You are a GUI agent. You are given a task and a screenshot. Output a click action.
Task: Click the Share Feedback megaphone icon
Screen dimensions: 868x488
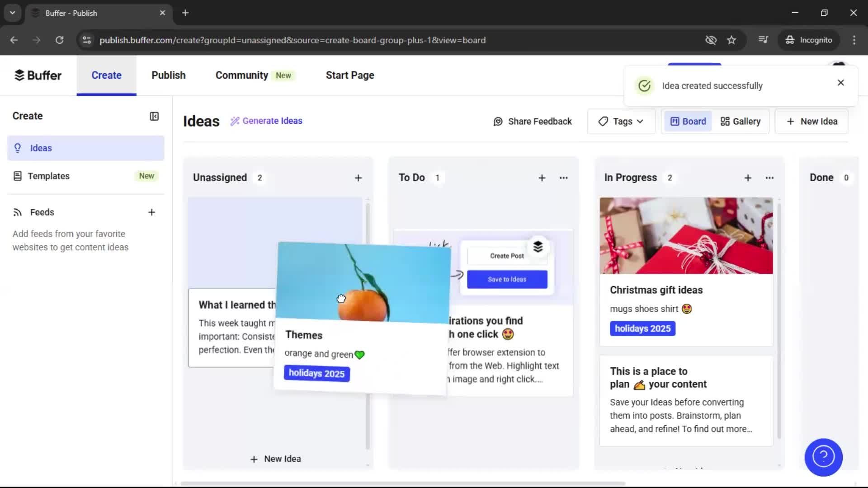point(497,121)
